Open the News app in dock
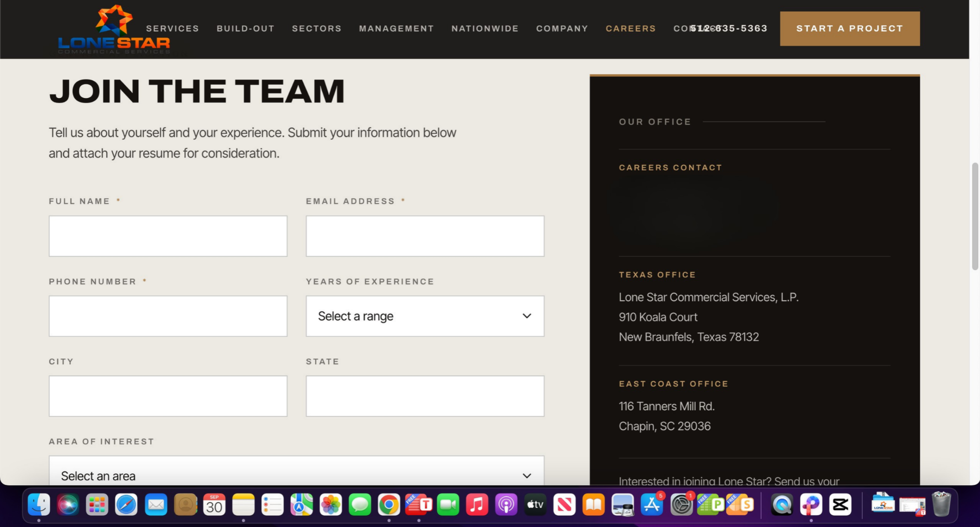 [x=565, y=504]
